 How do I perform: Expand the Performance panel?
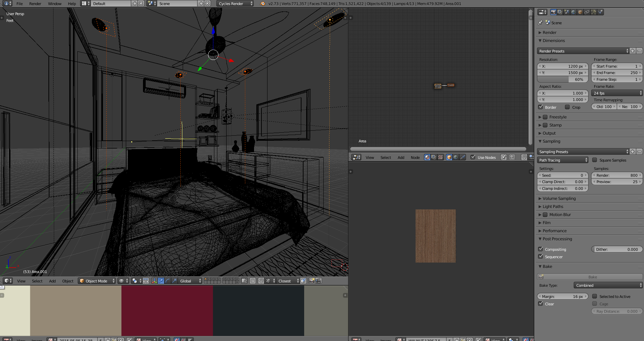coord(554,231)
